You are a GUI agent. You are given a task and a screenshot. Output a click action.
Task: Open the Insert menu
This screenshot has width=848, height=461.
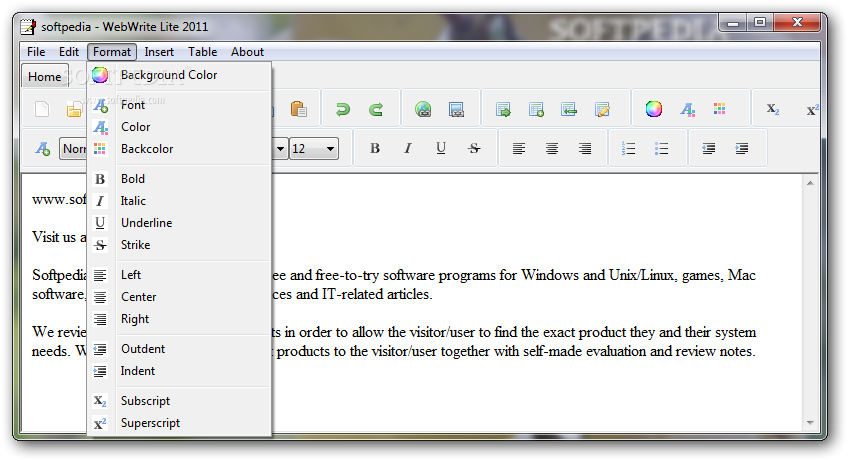159,52
